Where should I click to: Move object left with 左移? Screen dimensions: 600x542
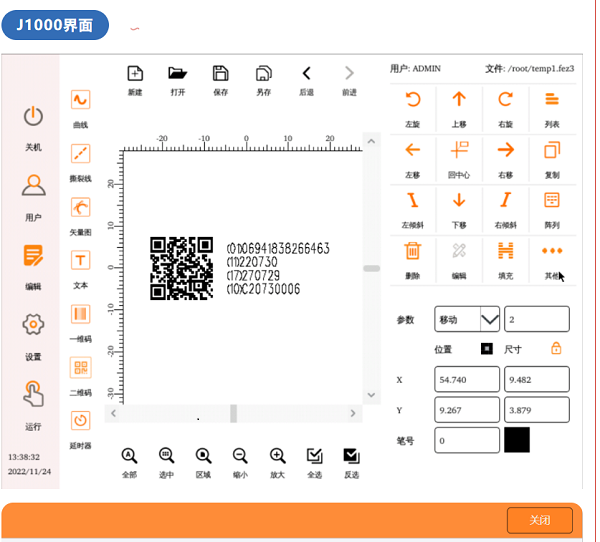point(413,150)
